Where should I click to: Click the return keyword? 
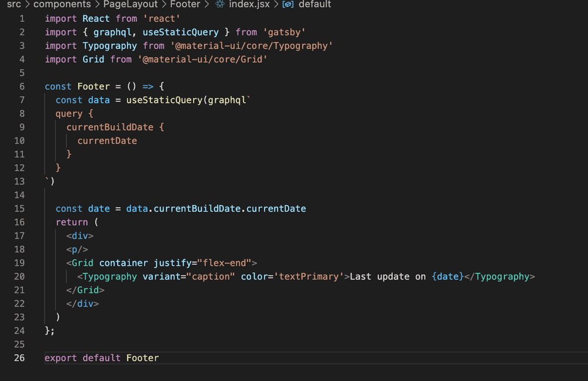coord(72,222)
